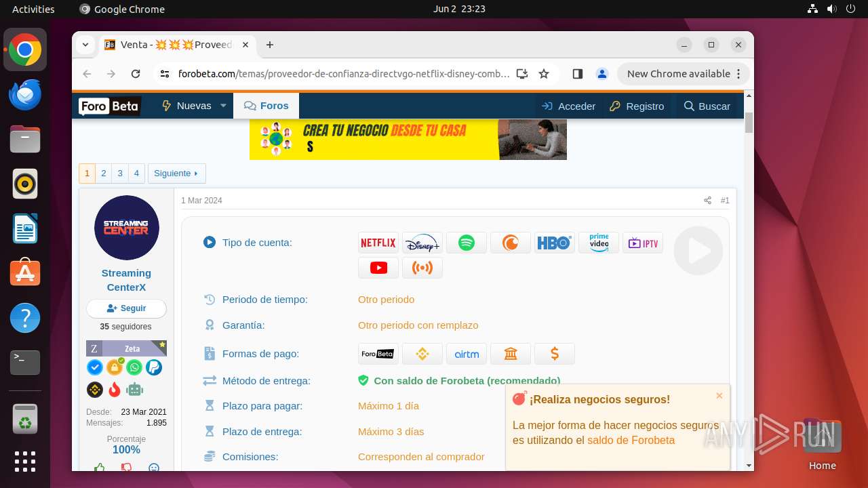The height and width of the screenshot is (488, 868).
Task: Choose the Crunchyroll account type icon
Action: coord(511,243)
